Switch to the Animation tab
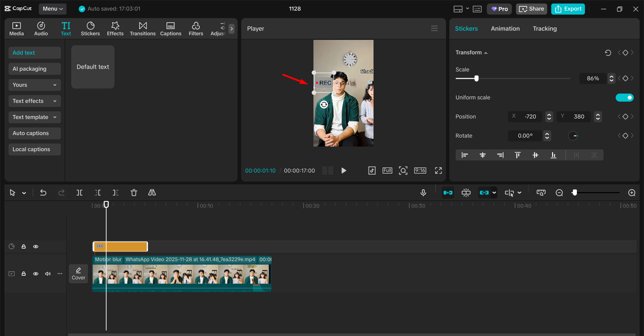 click(505, 29)
